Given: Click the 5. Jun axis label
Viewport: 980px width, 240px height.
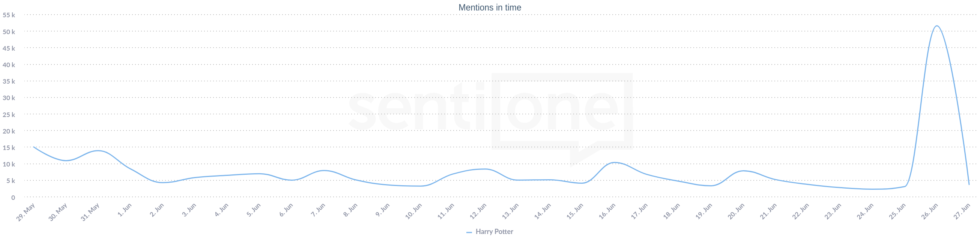Looking at the screenshot, I should coord(253,210).
